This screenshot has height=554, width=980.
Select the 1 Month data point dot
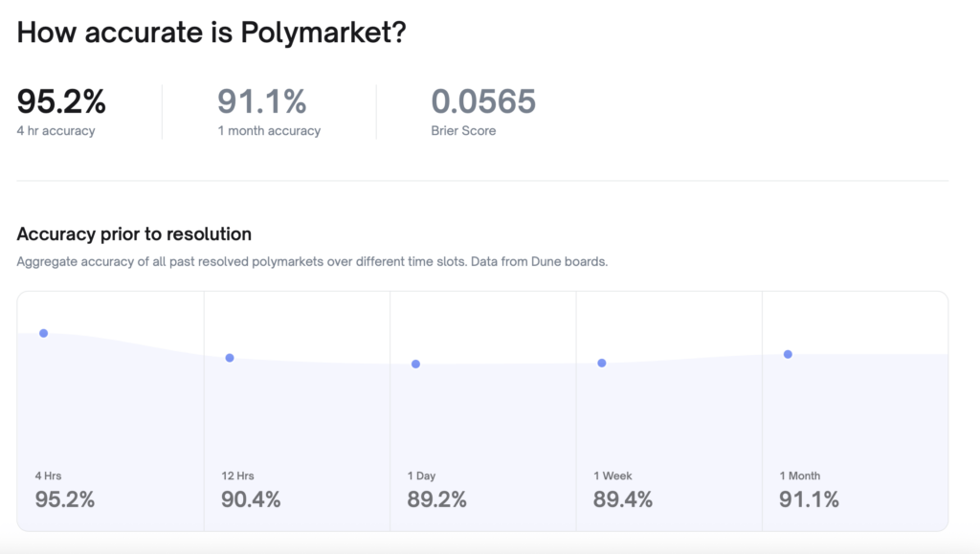[787, 353]
